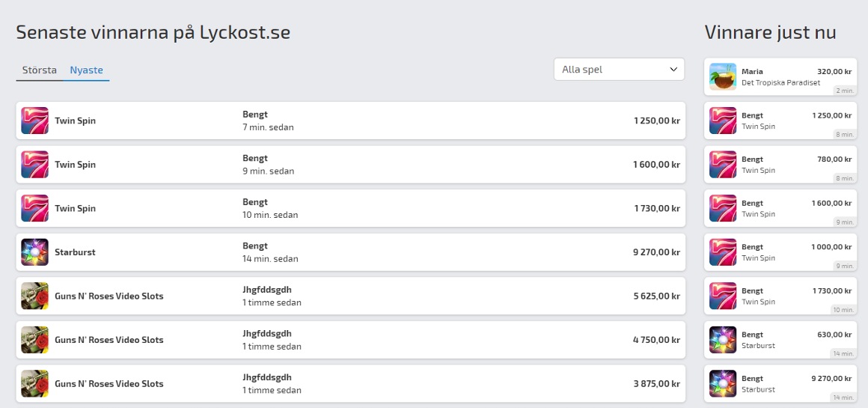Click '7 min. sedan' timestamp

pos(268,127)
